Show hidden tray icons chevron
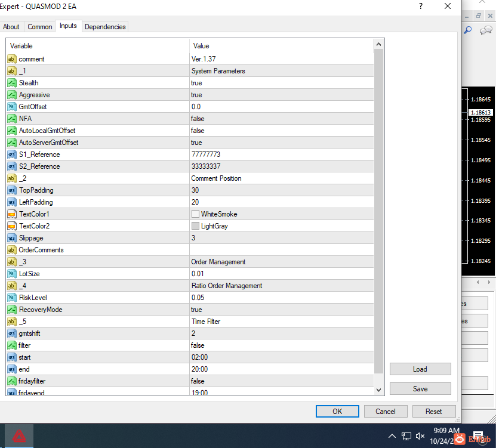496x448 pixels. (x=392, y=436)
